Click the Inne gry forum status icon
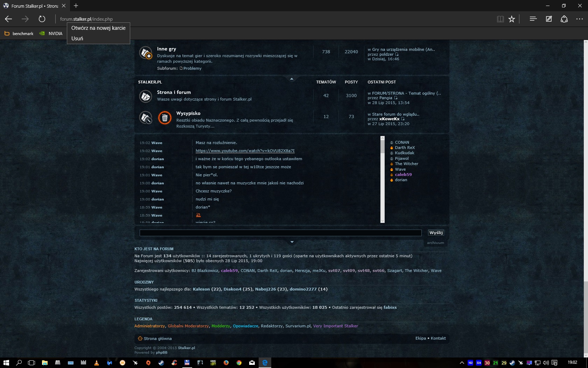 tap(146, 53)
